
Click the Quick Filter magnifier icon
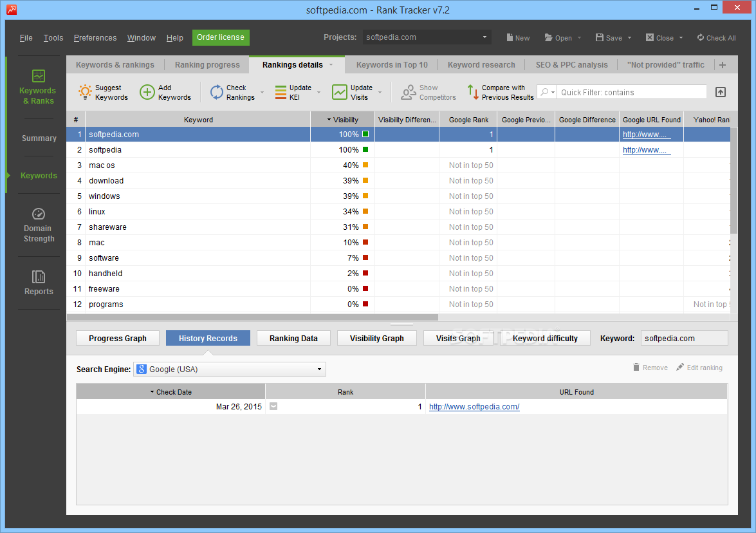(544, 91)
